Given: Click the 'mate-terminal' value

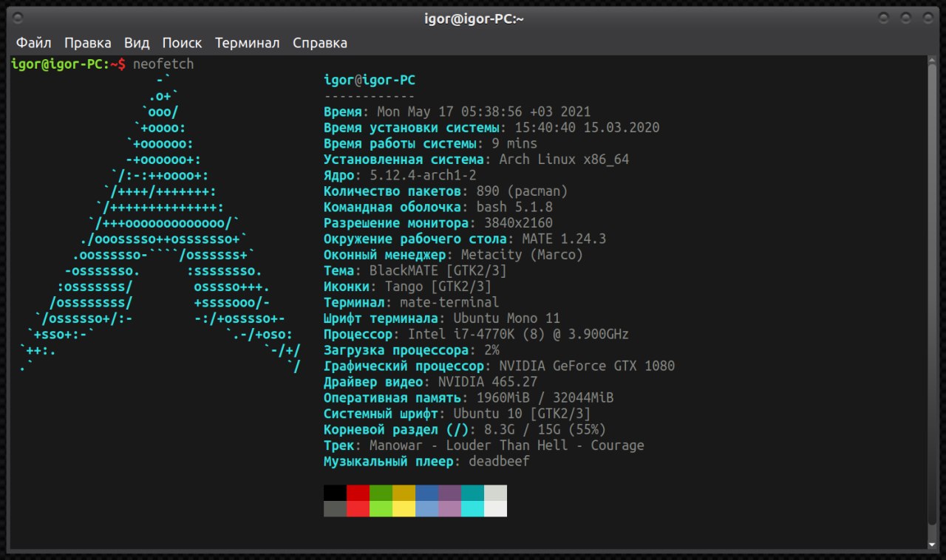Looking at the screenshot, I should (x=449, y=302).
